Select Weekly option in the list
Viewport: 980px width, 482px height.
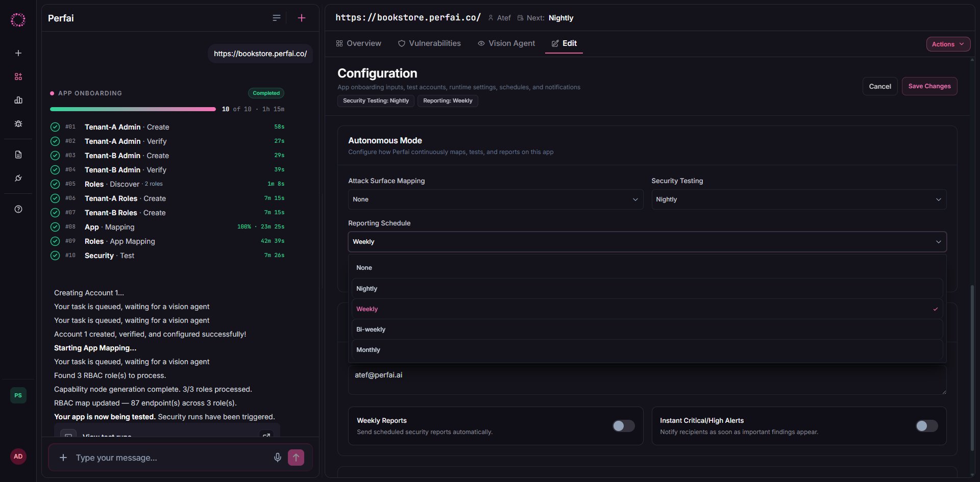coord(647,309)
